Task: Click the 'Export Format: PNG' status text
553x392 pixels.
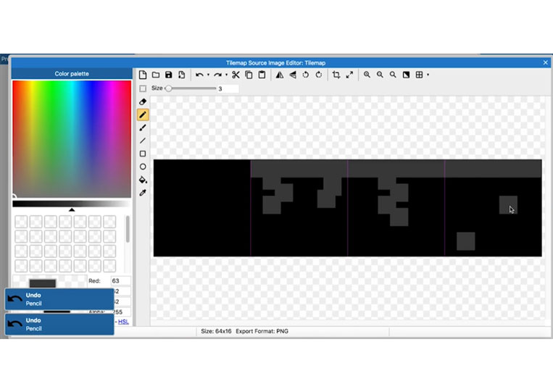Action: pyautogui.click(x=262, y=331)
